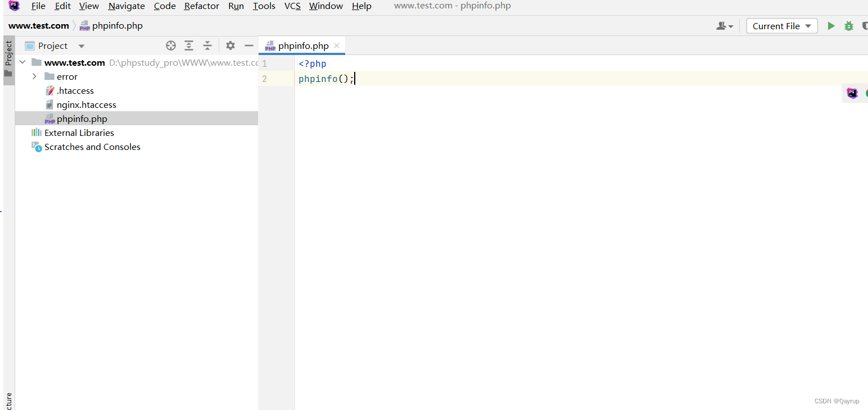The image size is (868, 410).
Task: Click the Collapse All icon
Action: click(x=207, y=46)
